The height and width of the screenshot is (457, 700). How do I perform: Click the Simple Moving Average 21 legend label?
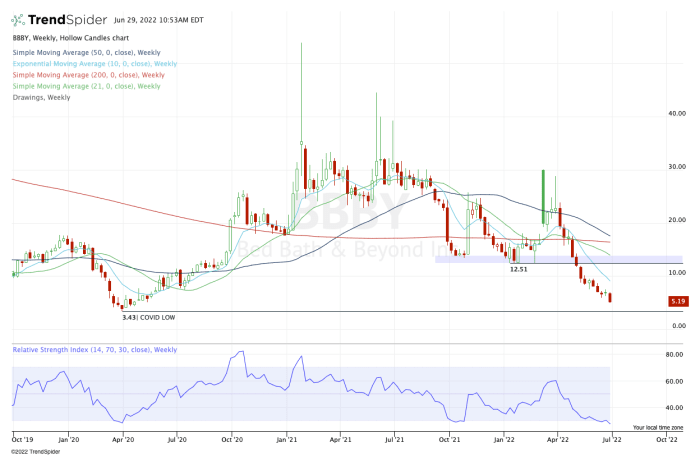pos(87,86)
